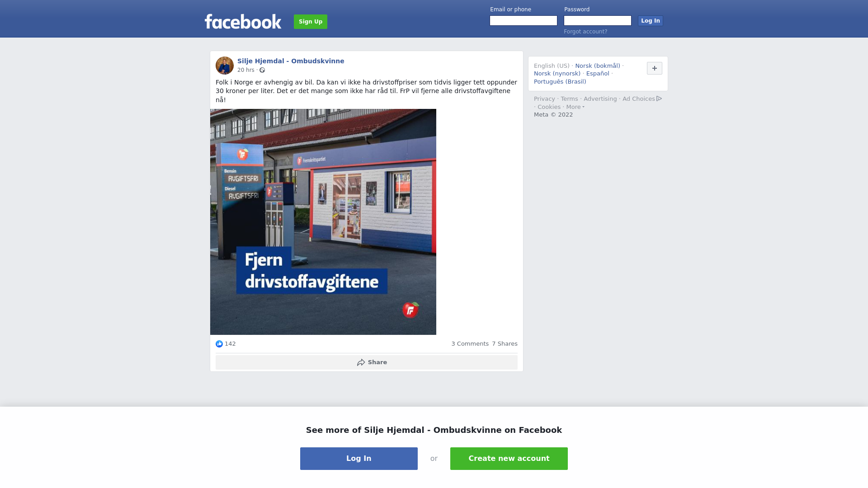Open the gas station post image

click(x=323, y=222)
